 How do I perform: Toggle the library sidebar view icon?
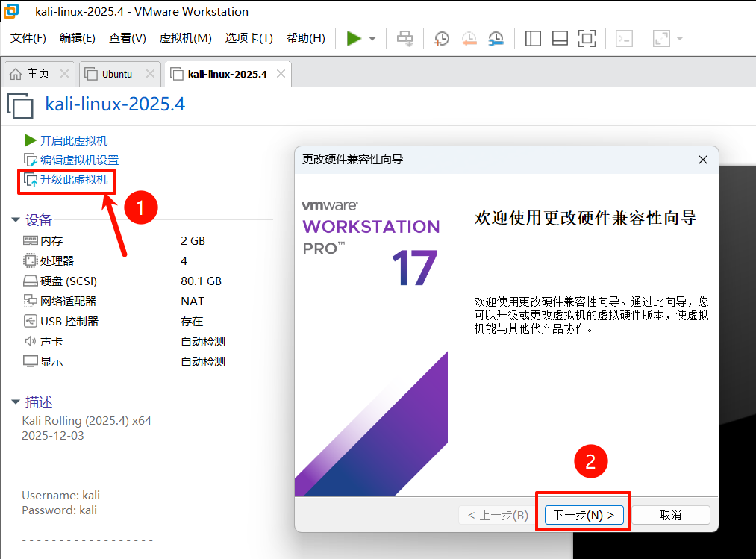point(533,39)
